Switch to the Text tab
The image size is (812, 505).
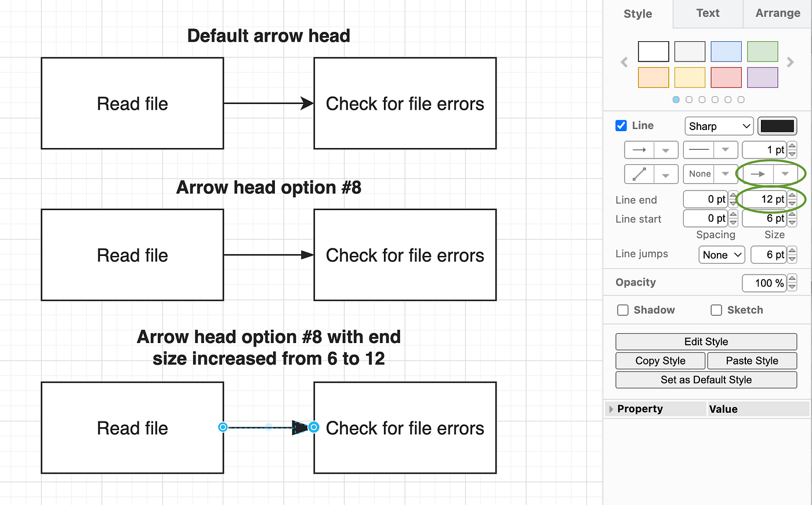click(707, 13)
